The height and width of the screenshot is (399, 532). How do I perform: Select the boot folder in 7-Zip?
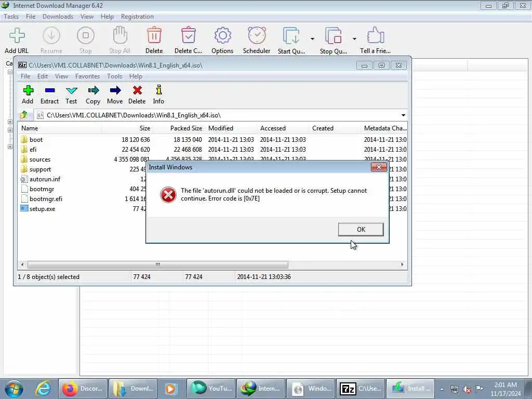(x=36, y=140)
